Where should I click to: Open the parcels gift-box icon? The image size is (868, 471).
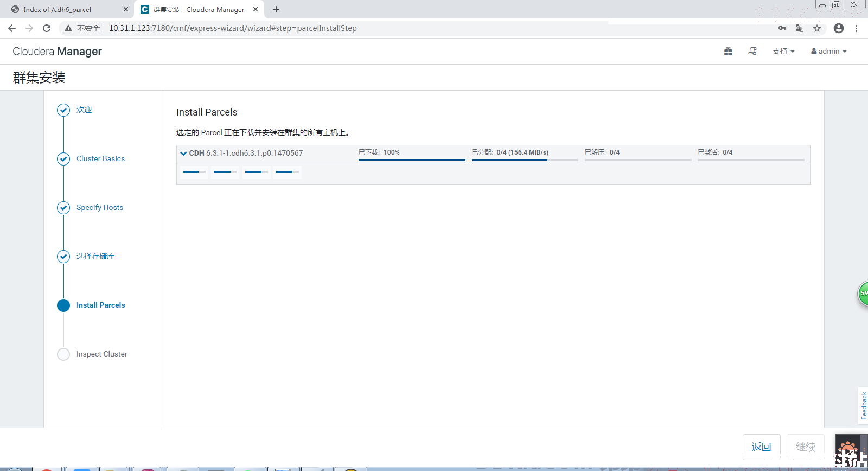[728, 51]
